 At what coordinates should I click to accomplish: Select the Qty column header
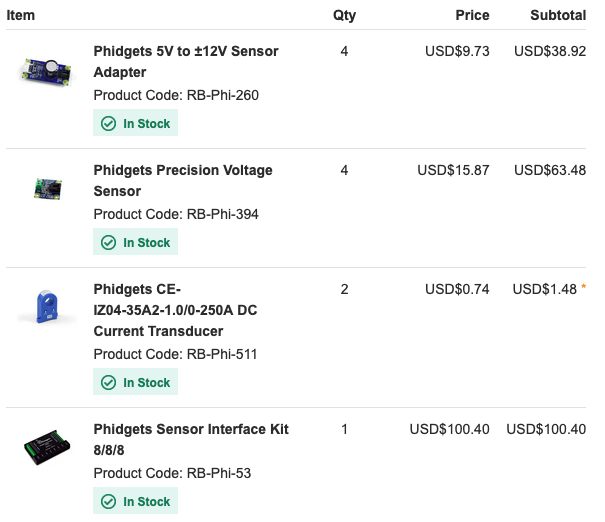(x=344, y=16)
